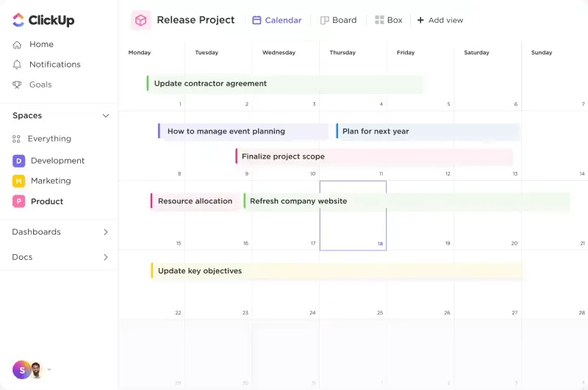Image resolution: width=588 pixels, height=390 pixels.
Task: Click the Add view button
Action: (440, 21)
